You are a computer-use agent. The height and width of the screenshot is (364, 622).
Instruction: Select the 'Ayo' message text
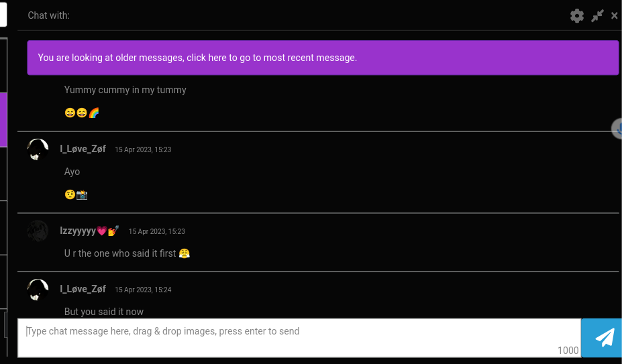tap(72, 172)
